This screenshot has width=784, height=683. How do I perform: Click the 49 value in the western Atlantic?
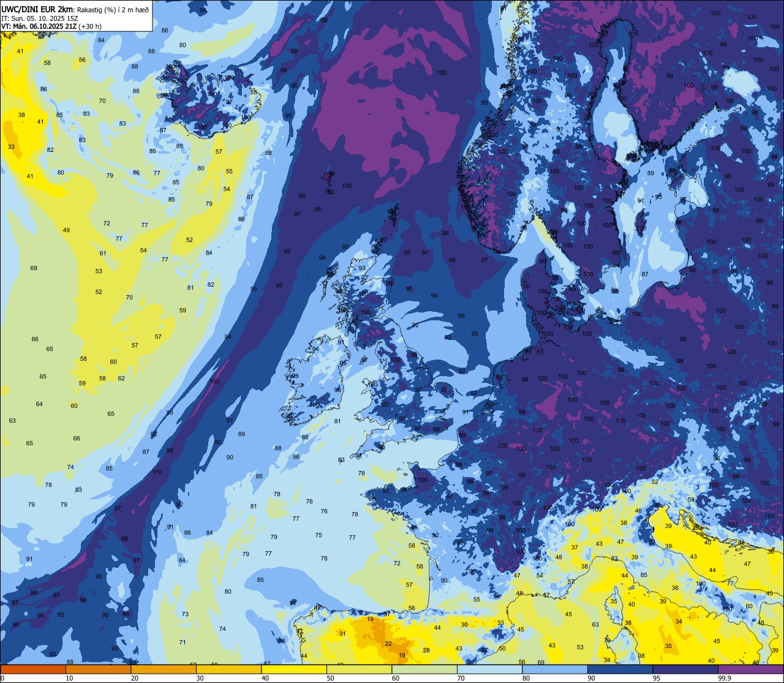click(x=66, y=230)
